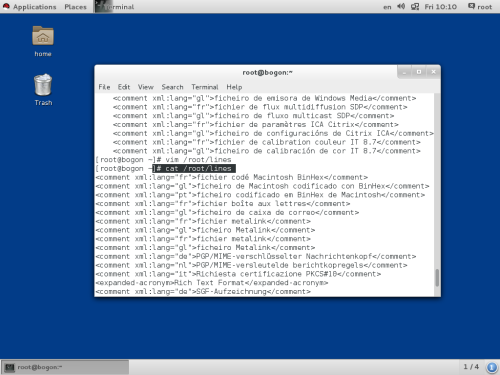This screenshot has width=500, height=375.
Task: Click the 1 / 4 workspace switcher
Action: (471, 367)
